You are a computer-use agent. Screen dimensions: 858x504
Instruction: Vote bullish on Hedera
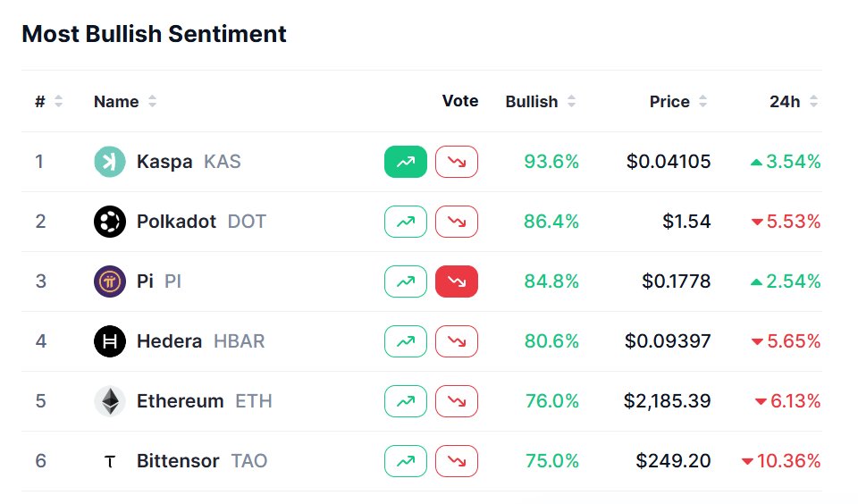tap(406, 341)
